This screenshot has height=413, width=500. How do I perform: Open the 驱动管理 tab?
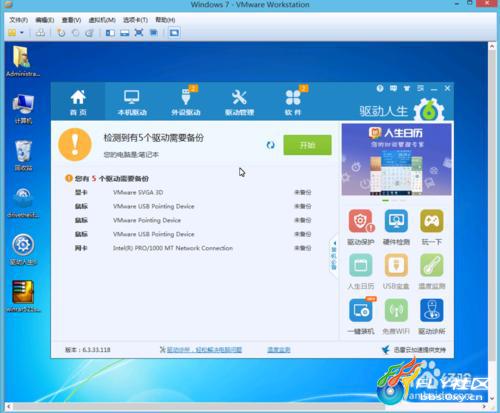239,102
